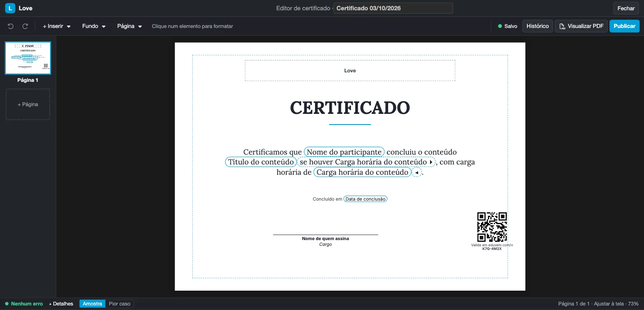Select the Love header placeholder box
Image resolution: width=644 pixels, height=310 pixels.
[x=350, y=71]
